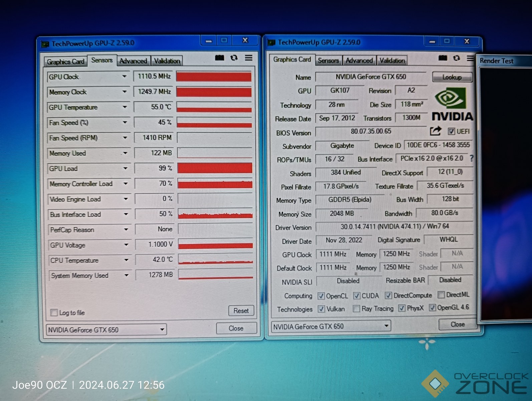Open the Fan Speed (%) dropdown

pos(125,122)
